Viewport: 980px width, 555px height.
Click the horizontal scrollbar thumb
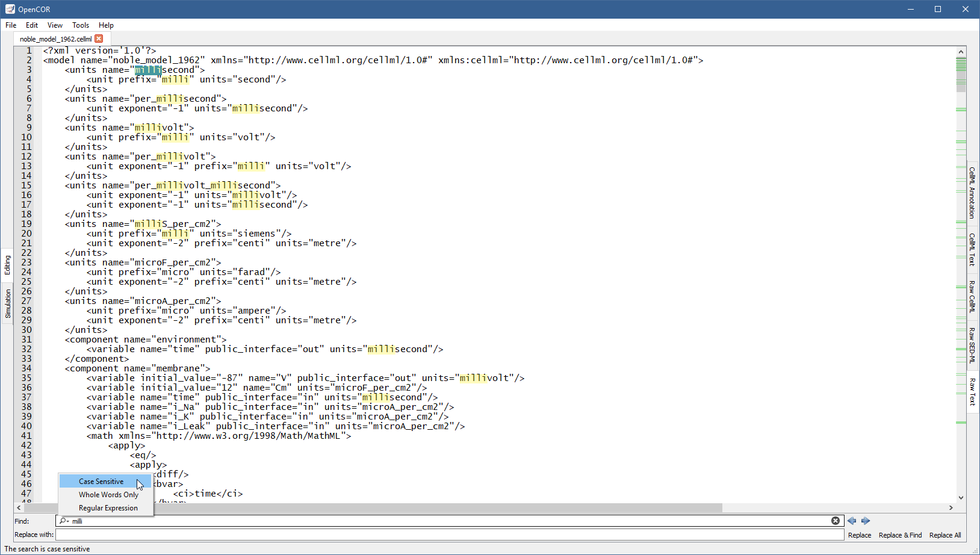pos(373,507)
